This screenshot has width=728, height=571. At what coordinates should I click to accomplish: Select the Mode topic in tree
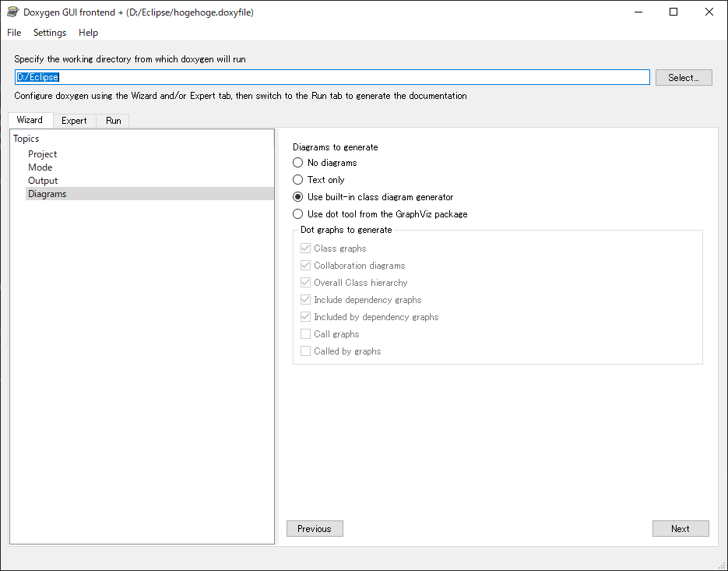coord(40,167)
